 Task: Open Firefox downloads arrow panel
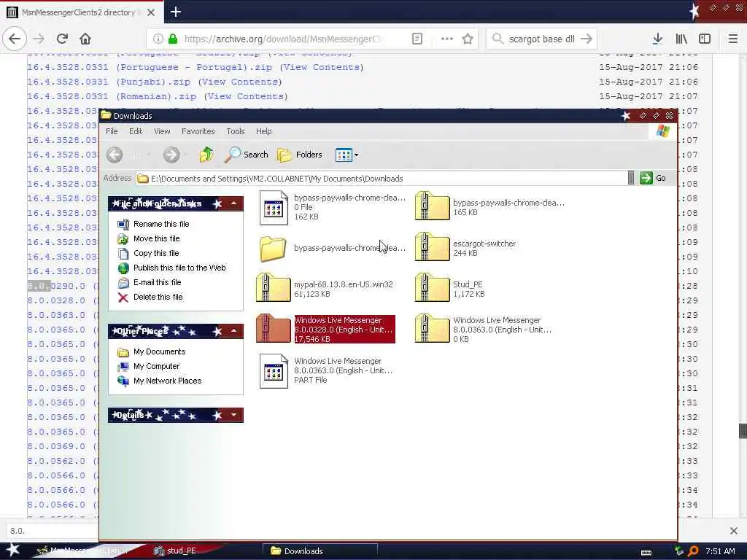click(x=657, y=39)
